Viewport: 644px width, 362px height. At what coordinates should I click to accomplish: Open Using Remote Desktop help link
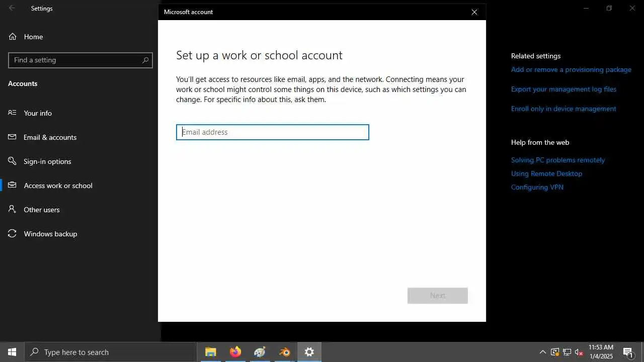tap(546, 173)
